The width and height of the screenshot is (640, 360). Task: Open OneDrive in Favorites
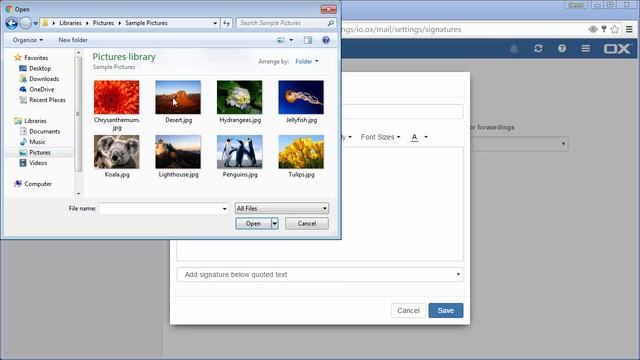pos(41,89)
